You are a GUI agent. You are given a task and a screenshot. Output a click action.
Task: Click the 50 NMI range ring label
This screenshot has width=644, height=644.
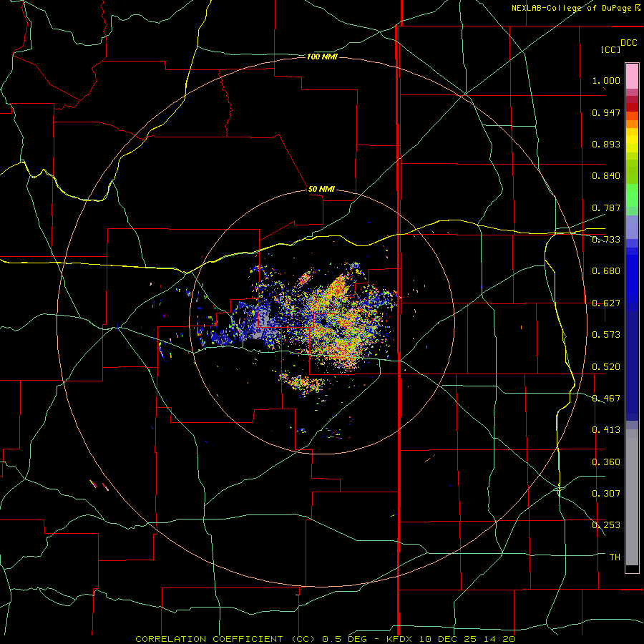click(321, 189)
